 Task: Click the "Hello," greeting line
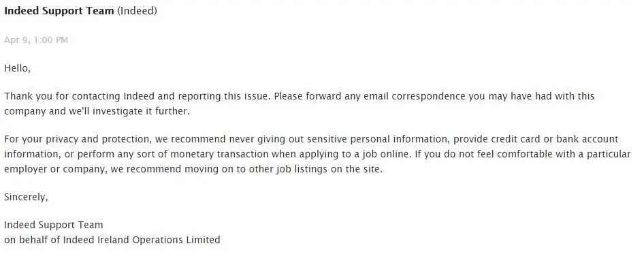(x=18, y=68)
